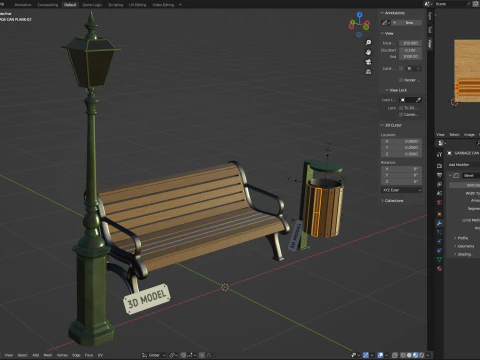Toggle viewport overlays button
480x360 pixels.
pyautogui.click(x=380, y=355)
